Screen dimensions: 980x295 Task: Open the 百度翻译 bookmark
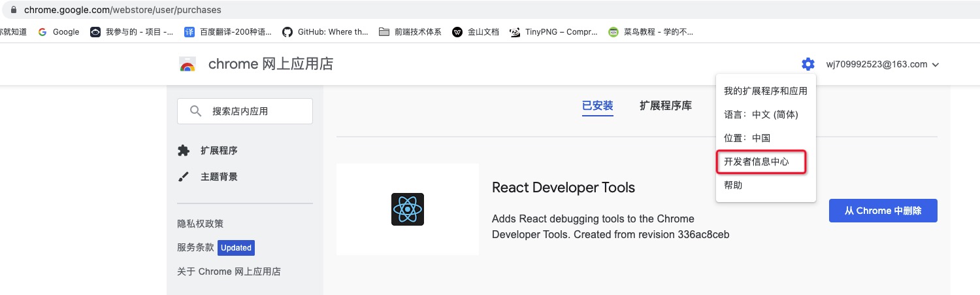(x=228, y=31)
